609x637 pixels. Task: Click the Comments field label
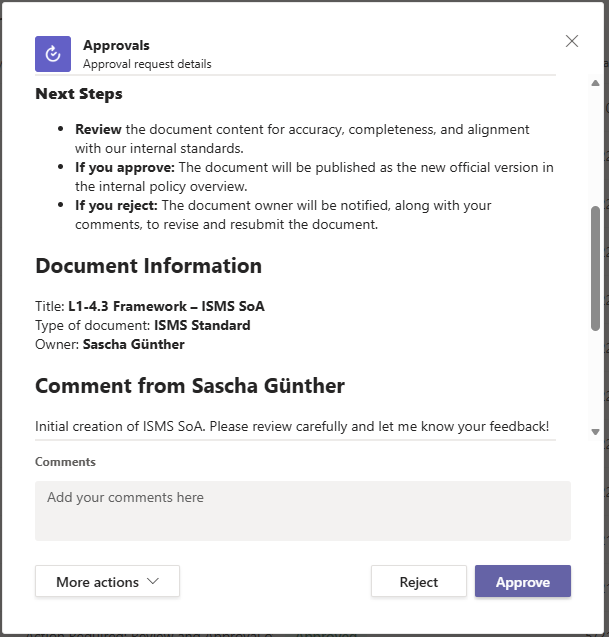pyautogui.click(x=65, y=462)
